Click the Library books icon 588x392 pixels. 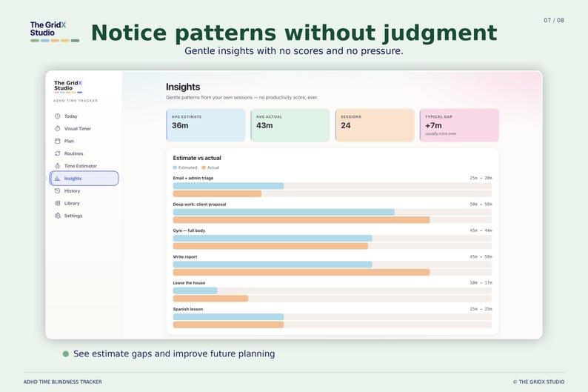(57, 203)
